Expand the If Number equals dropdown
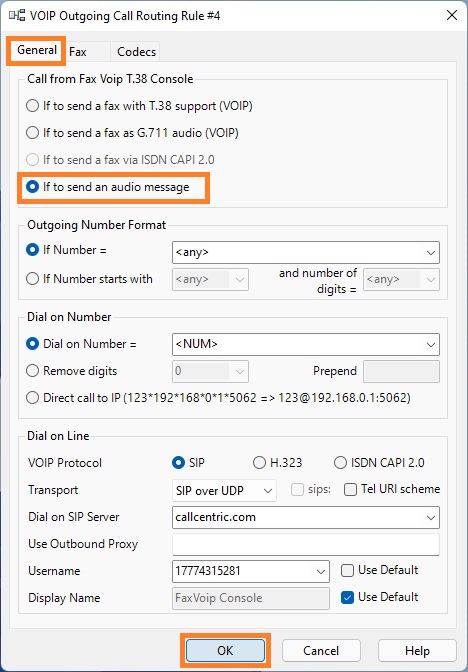The image size is (468, 672). pos(431,252)
